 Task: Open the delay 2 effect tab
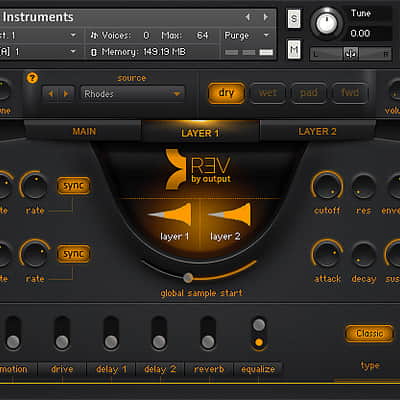pyautogui.click(x=160, y=369)
